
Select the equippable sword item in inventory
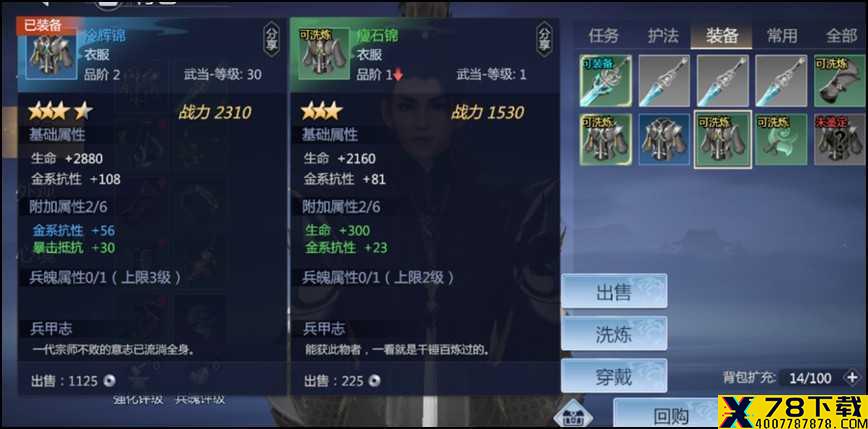click(x=606, y=80)
